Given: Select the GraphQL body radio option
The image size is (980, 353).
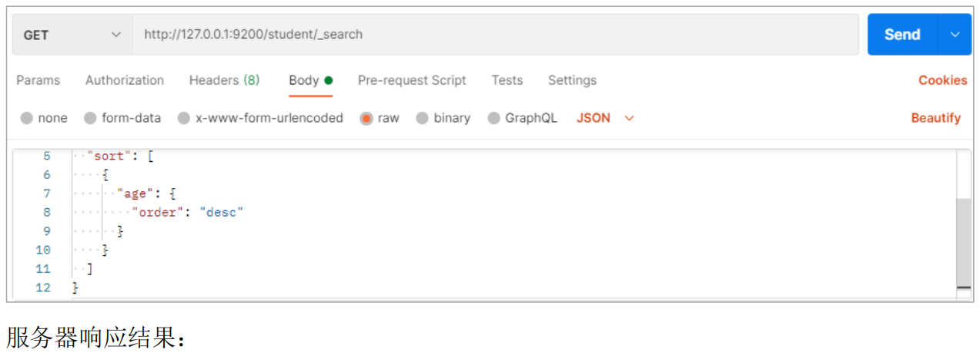Looking at the screenshot, I should click(494, 119).
